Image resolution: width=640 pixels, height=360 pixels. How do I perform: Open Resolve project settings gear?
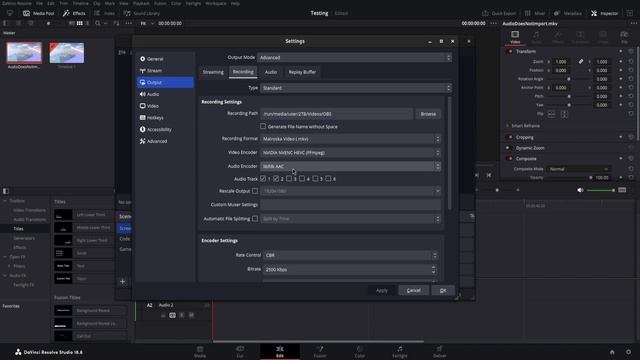click(x=628, y=352)
